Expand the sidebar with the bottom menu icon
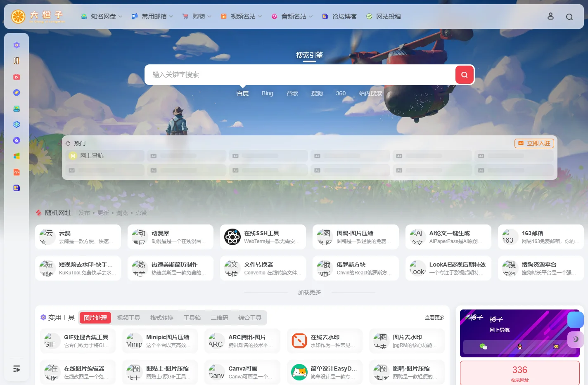Viewport: 588px width, 385px height. [x=17, y=368]
